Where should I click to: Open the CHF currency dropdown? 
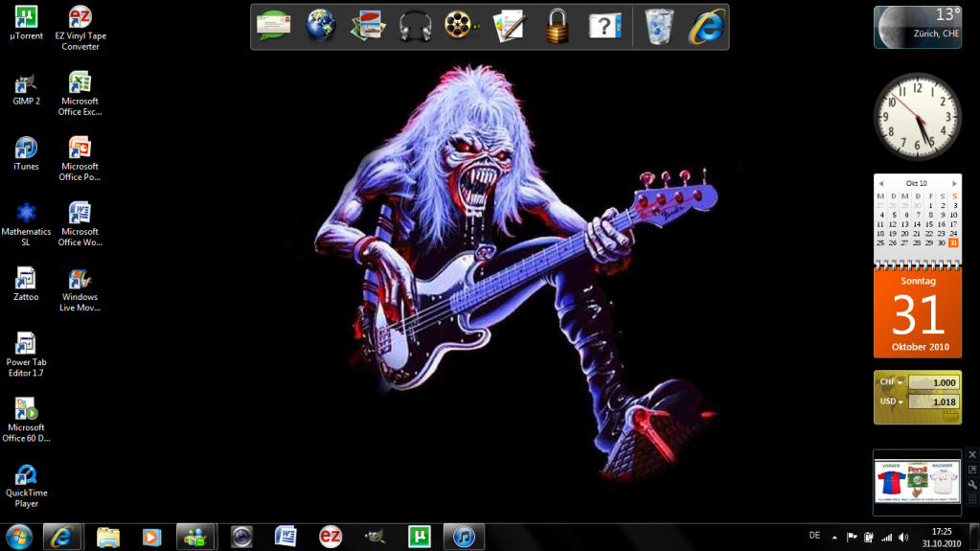[x=891, y=382]
